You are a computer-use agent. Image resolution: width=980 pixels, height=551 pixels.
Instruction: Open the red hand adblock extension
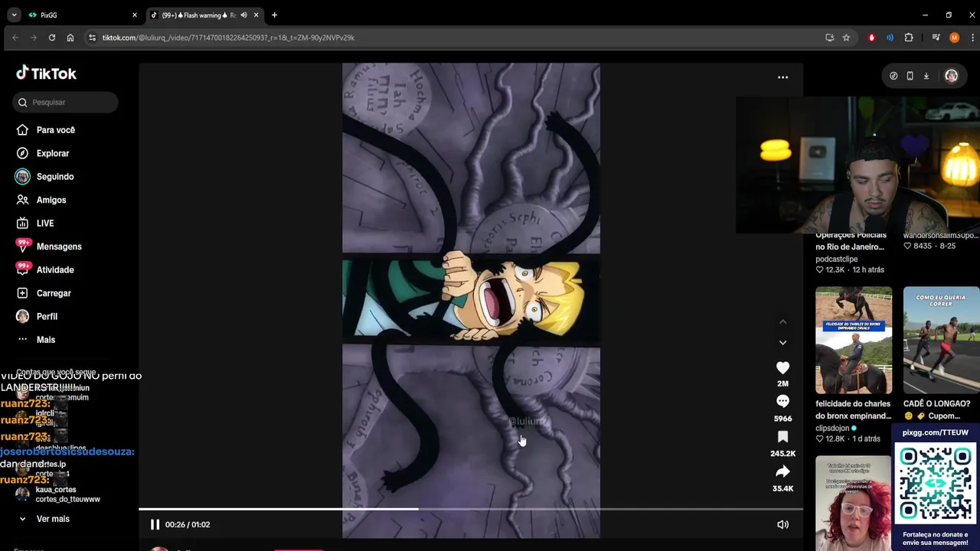pos(871,37)
